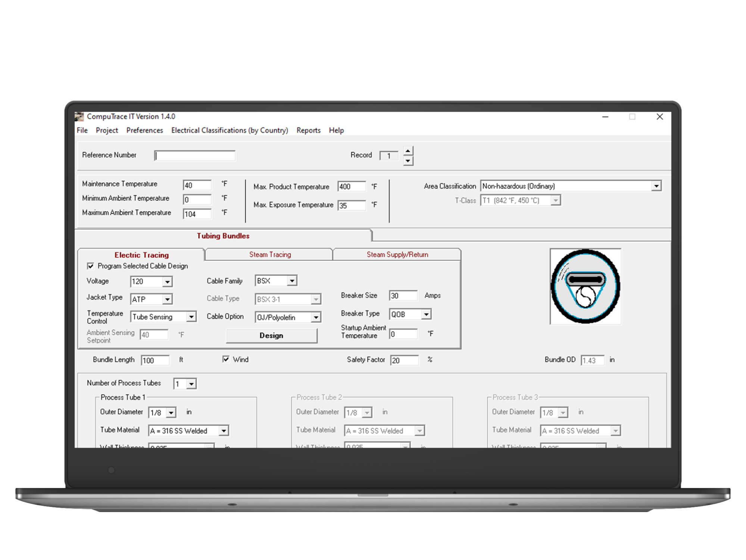Viewport: 746px width, 560px height.
Task: Open the Number of Process Tubes dropdown
Action: click(x=191, y=384)
